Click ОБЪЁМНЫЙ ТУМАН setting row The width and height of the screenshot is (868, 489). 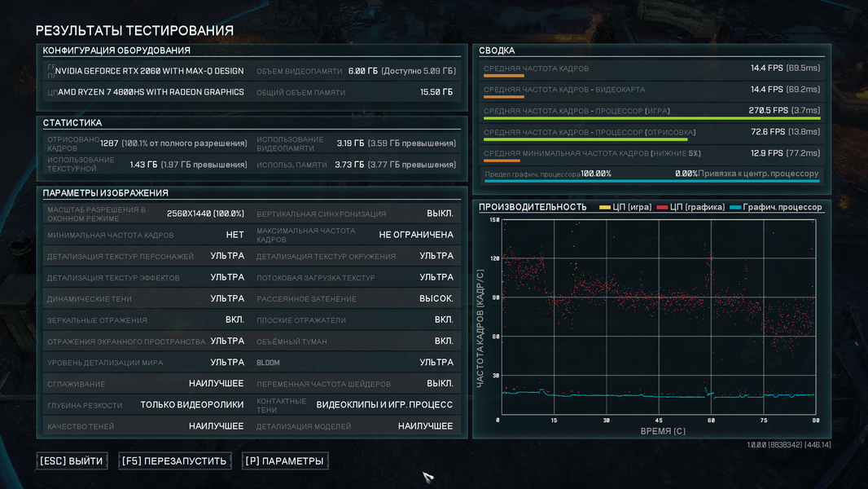click(356, 341)
